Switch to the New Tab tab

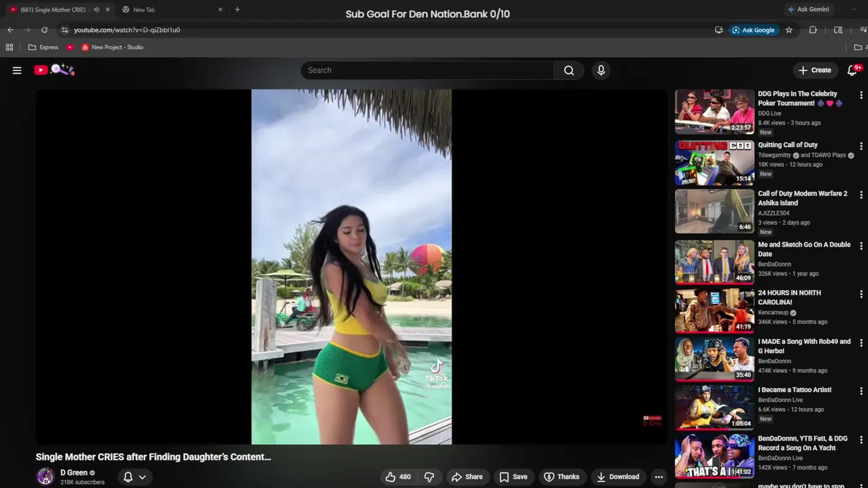click(x=172, y=9)
